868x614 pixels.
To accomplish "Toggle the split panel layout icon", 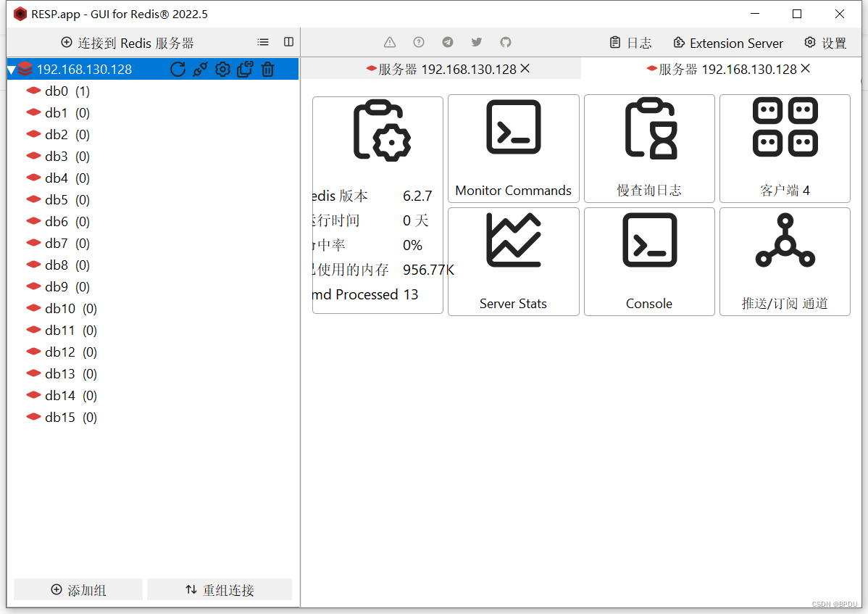I will [289, 42].
